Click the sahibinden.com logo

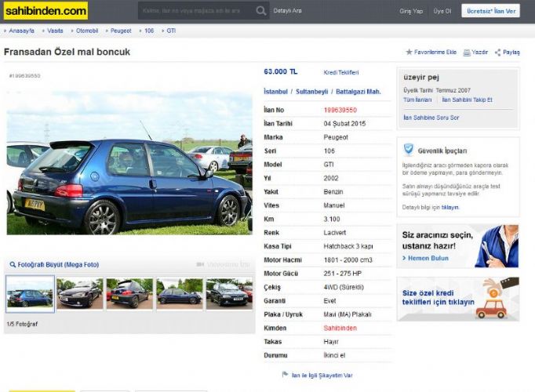click(x=45, y=10)
